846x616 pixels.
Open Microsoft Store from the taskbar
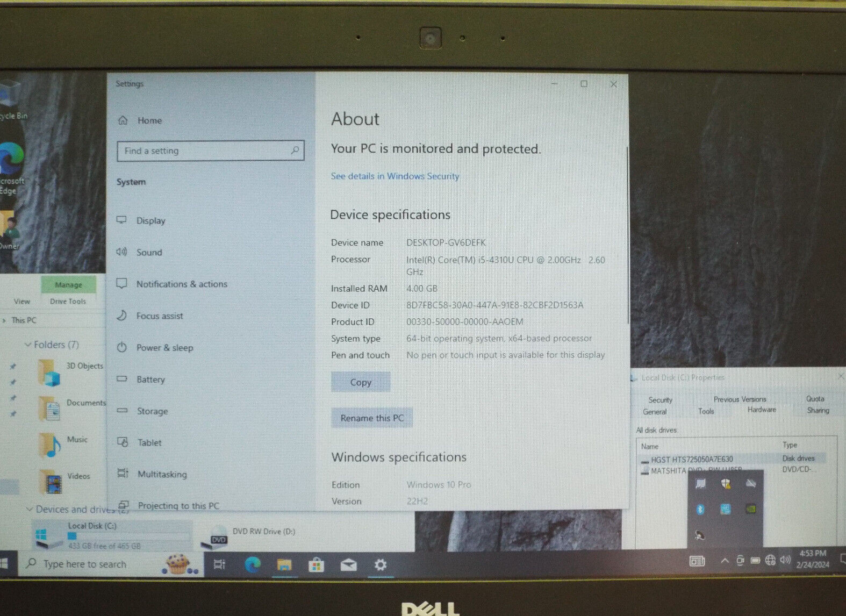pos(316,565)
